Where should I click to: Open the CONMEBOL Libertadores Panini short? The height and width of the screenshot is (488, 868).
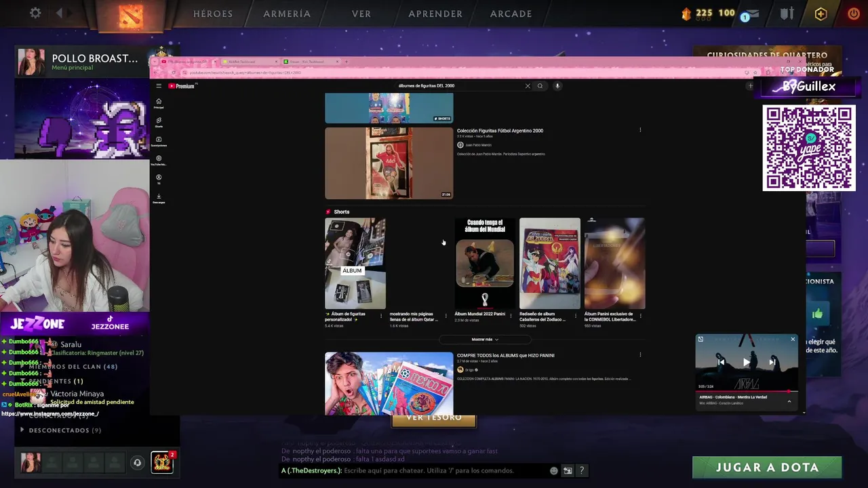pyautogui.click(x=614, y=264)
